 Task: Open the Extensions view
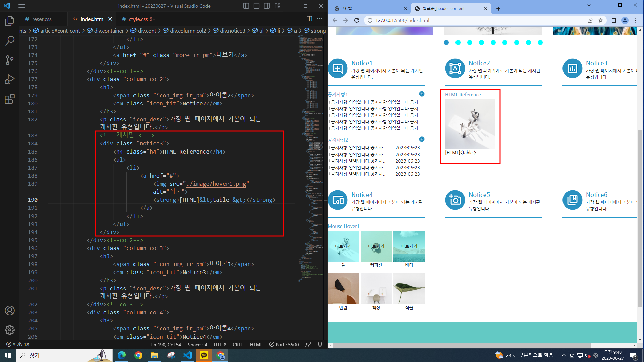click(x=10, y=99)
